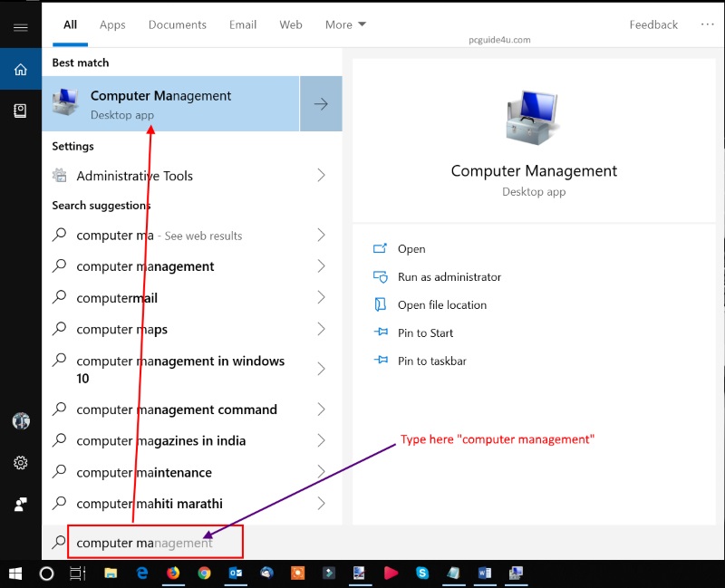This screenshot has height=588, width=725.
Task: Click the search input box
Action: point(154,543)
